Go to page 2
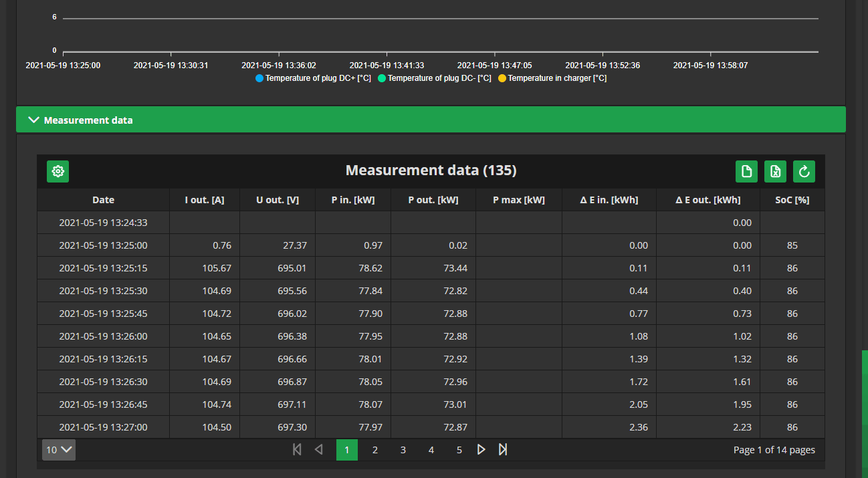Image resolution: width=868 pixels, height=478 pixels. click(375, 450)
